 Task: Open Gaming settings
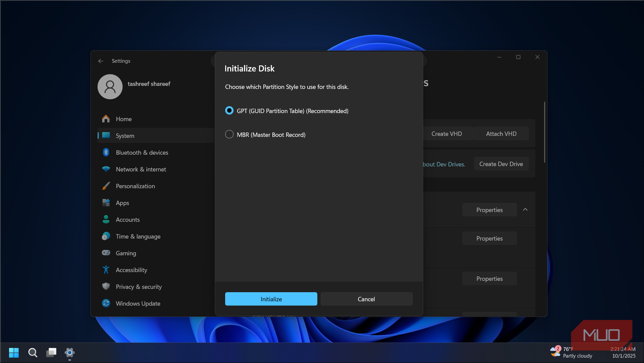[156, 253]
